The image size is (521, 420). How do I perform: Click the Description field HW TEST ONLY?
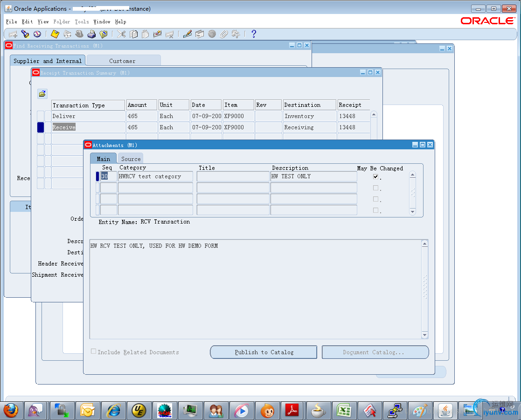pos(314,176)
